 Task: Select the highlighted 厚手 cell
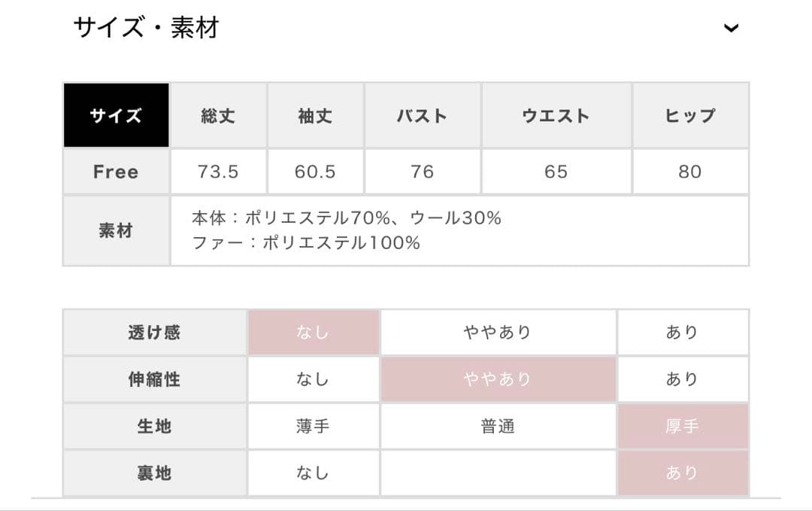tap(683, 426)
